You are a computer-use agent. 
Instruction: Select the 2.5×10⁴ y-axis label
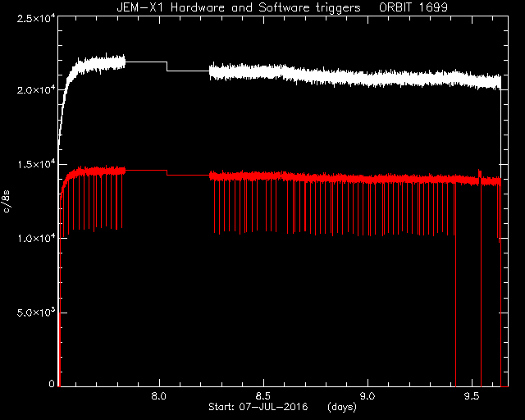(x=36, y=18)
